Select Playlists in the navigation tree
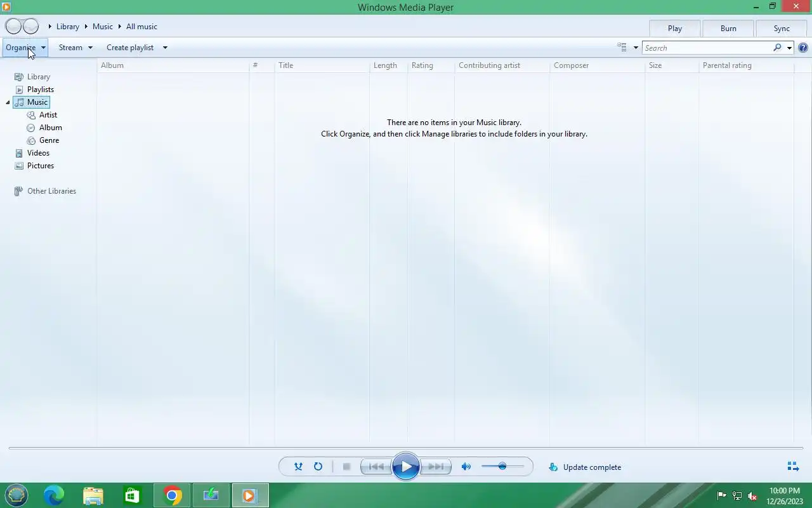The image size is (812, 508). 34,90
